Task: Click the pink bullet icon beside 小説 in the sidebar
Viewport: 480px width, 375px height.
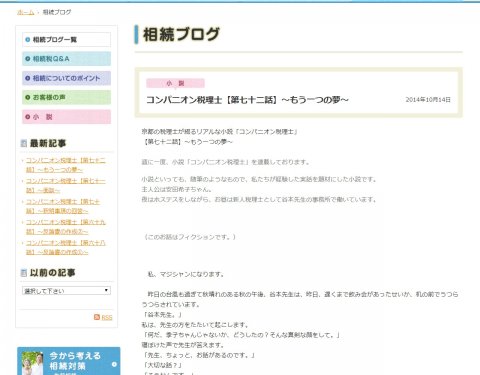Action: (x=28, y=117)
